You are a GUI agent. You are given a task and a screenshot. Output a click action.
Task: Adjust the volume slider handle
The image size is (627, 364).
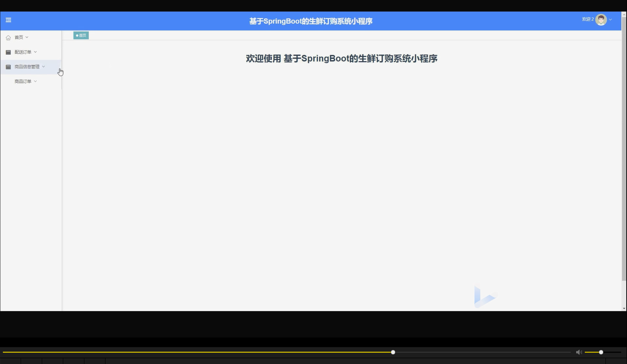coord(601,352)
